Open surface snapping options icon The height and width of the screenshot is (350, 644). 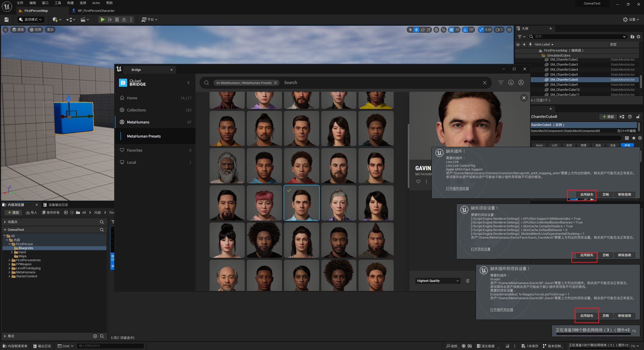[443, 29]
